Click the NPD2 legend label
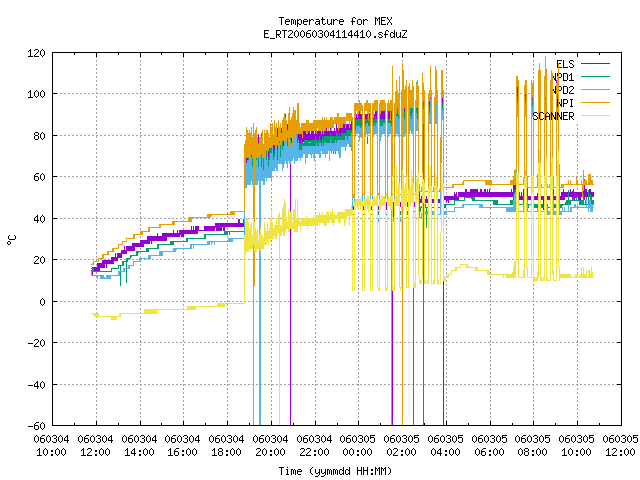 point(563,90)
